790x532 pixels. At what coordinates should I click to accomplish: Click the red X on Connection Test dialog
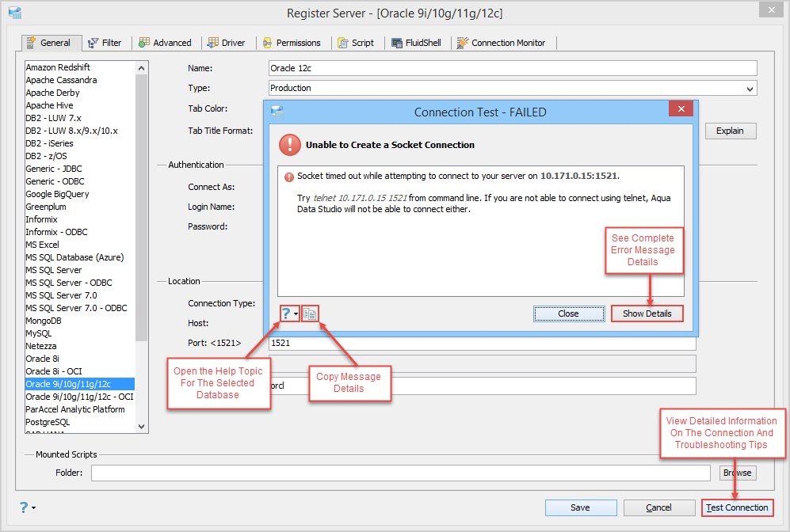click(x=681, y=108)
